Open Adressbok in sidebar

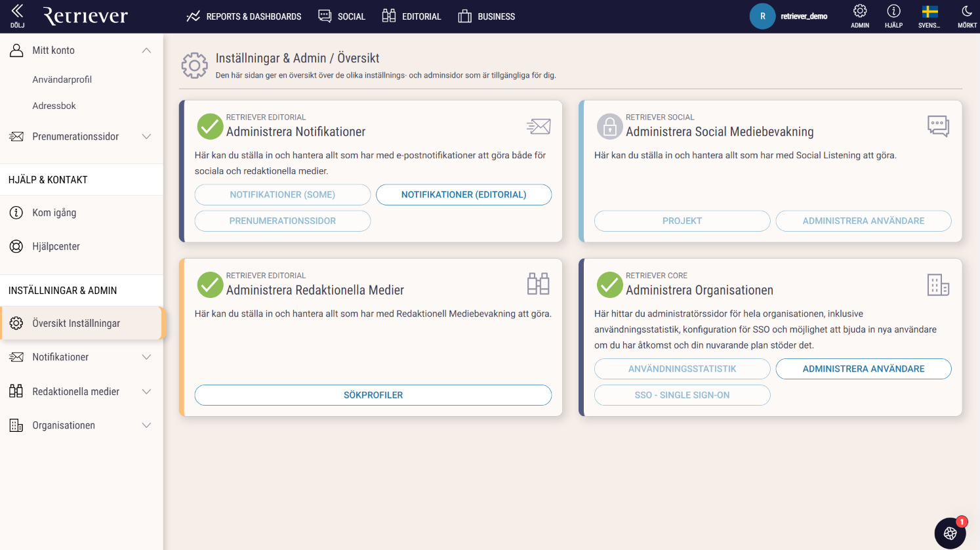[54, 106]
